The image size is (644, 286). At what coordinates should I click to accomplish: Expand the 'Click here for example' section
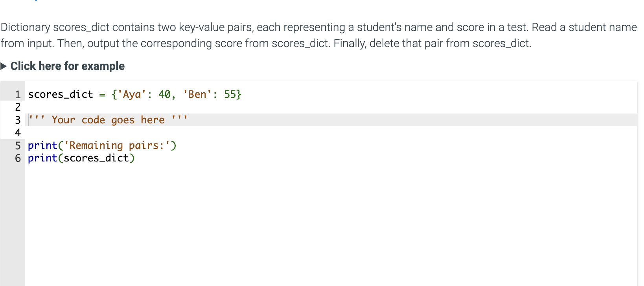coord(67,66)
